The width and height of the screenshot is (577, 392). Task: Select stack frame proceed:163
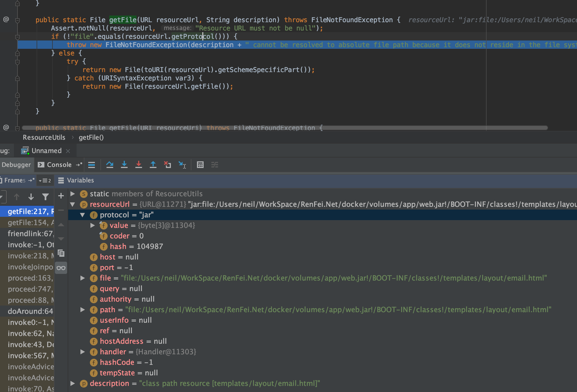[27, 278]
